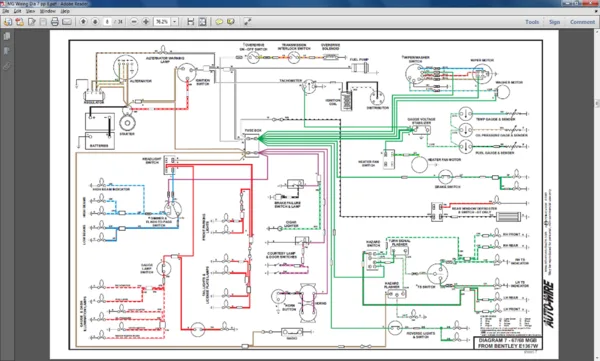Open the File menu
Image resolution: width=600 pixels, height=361 pixels.
tap(5, 11)
